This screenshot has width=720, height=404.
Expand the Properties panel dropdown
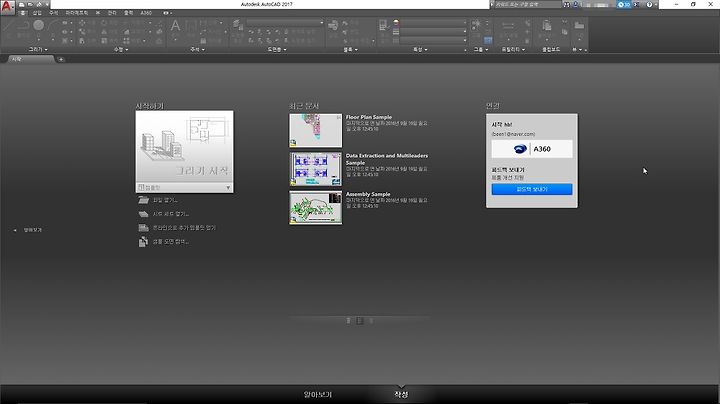coord(420,49)
